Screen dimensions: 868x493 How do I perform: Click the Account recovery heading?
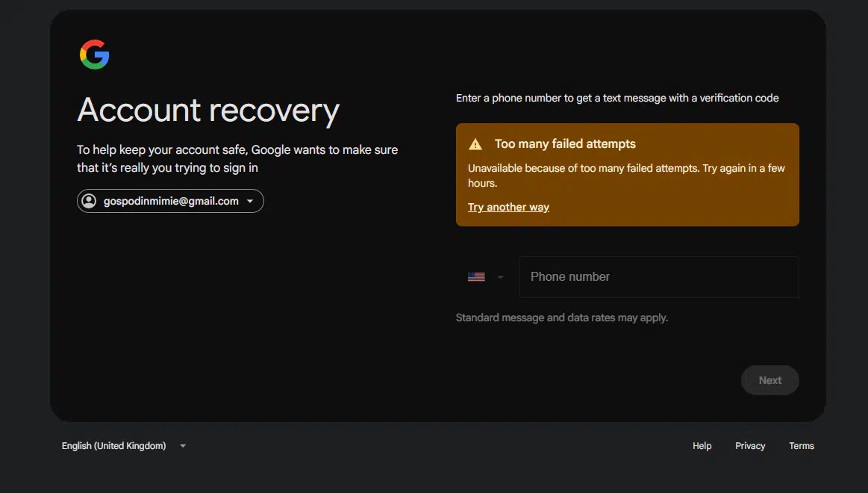coord(208,111)
